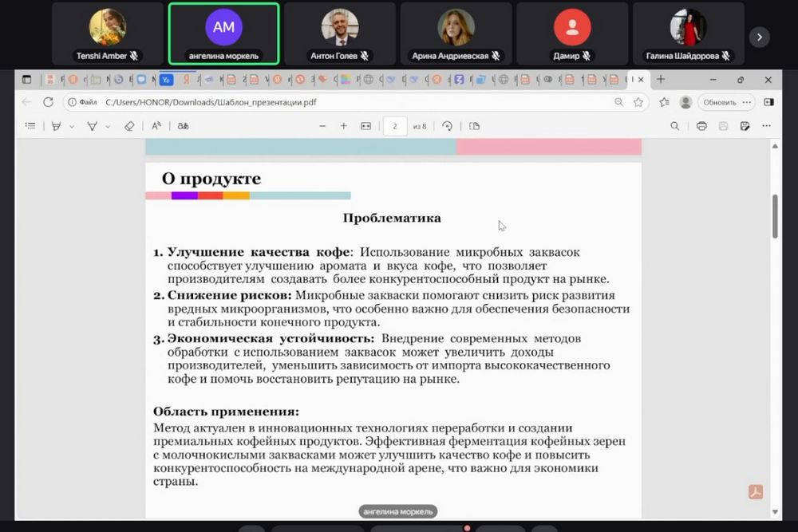Image resolution: width=798 pixels, height=532 pixels.
Task: Click the Read aloud icon
Action: [x=156, y=126]
